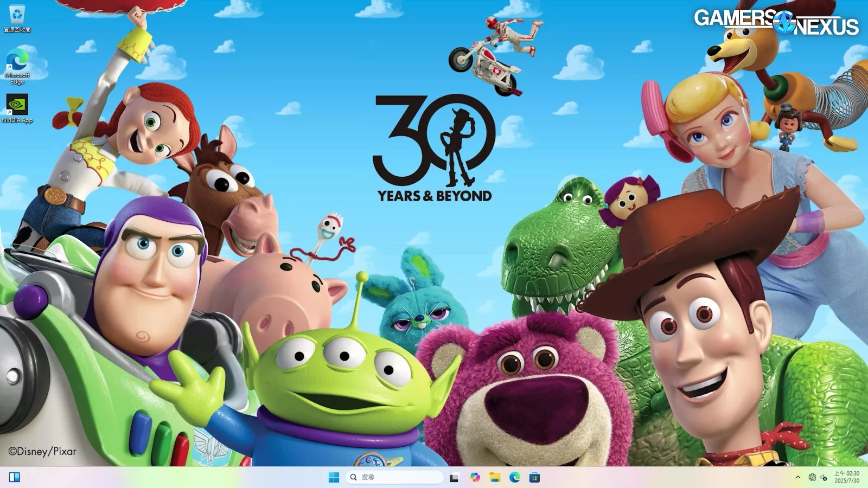Click the 2025/7/30 date in the taskbar
Image resolution: width=868 pixels, height=488 pixels.
[x=846, y=481]
